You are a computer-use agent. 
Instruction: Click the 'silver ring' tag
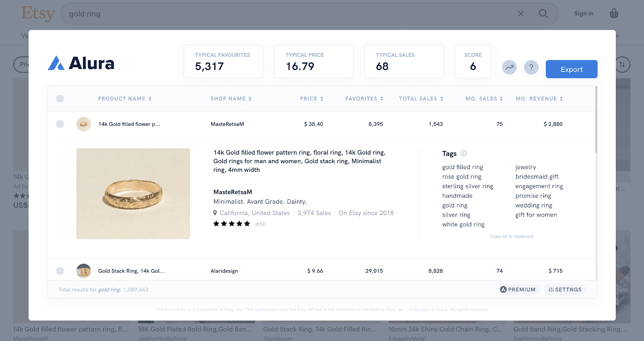[x=456, y=215]
